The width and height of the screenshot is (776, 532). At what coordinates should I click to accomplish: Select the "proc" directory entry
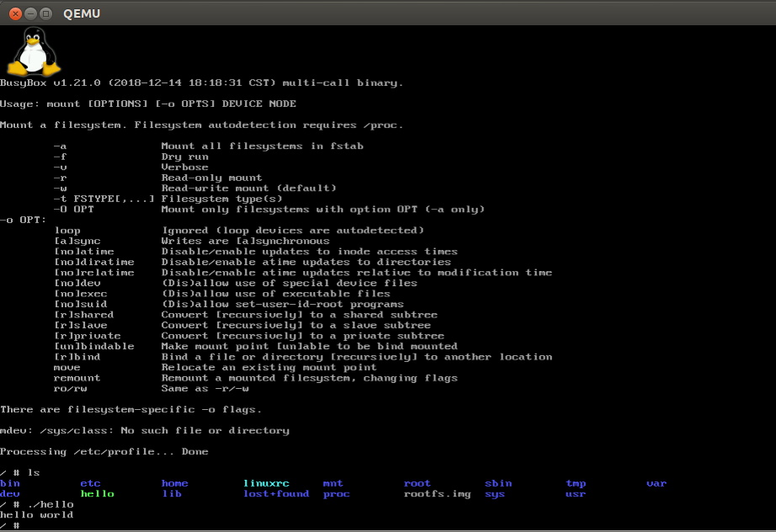click(336, 493)
